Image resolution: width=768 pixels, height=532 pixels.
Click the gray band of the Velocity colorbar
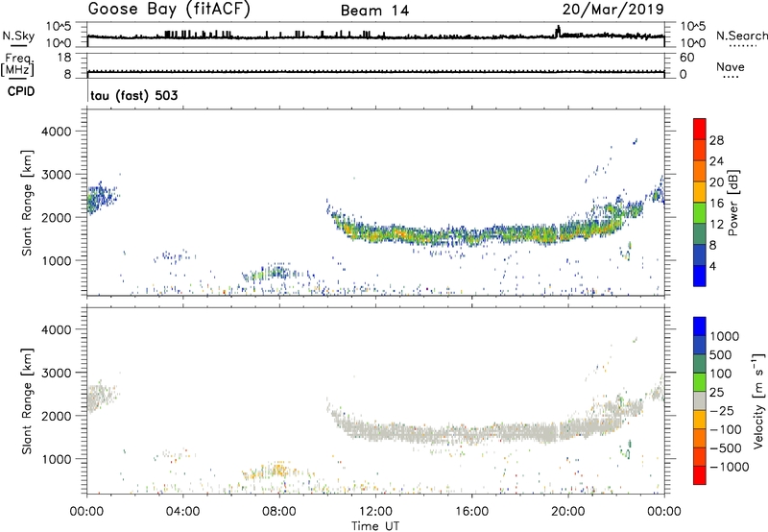pyautogui.click(x=700, y=400)
